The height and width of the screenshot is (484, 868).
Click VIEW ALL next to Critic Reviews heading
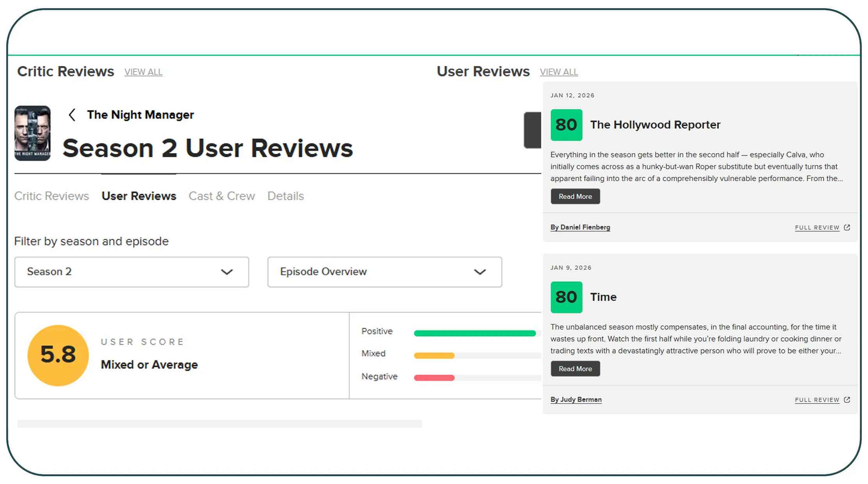143,72
